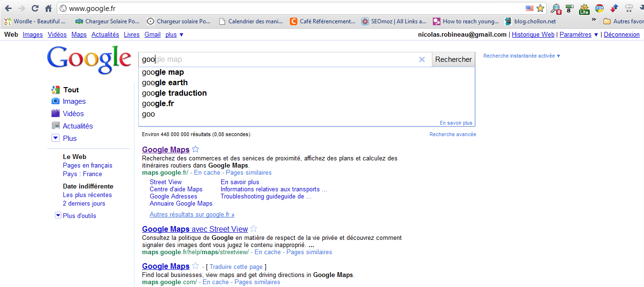Click the Déconnexion link
The image size is (644, 287).
click(622, 35)
